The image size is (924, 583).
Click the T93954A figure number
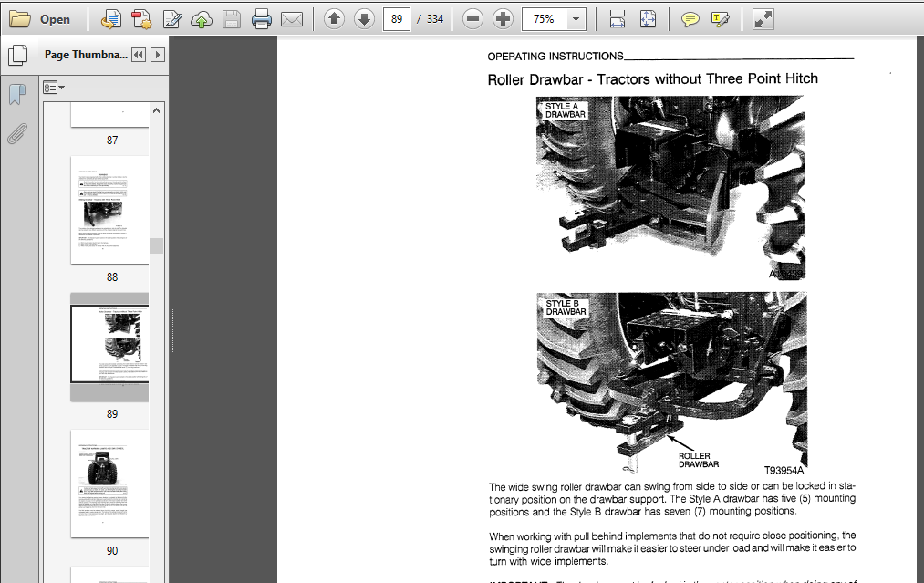tap(784, 470)
